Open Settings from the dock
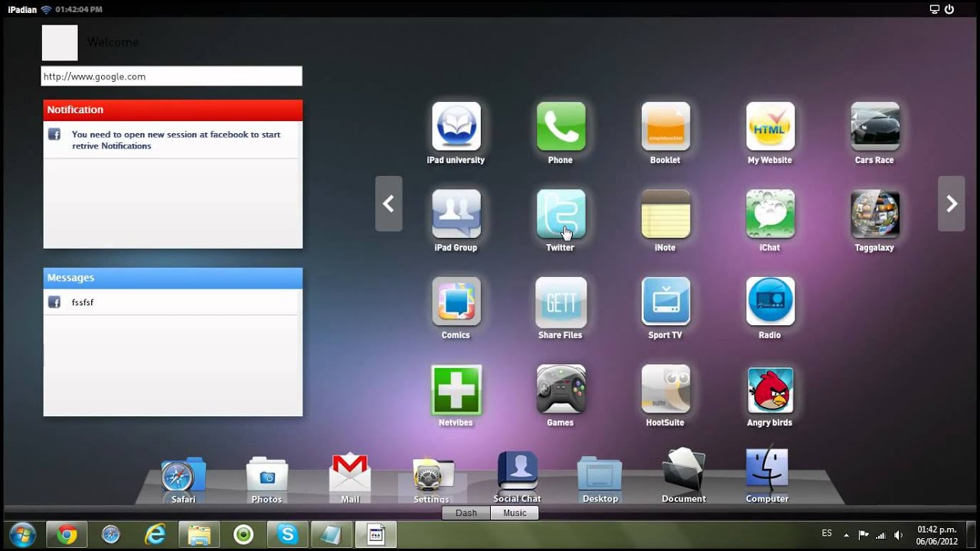980x551 pixels. (x=432, y=475)
